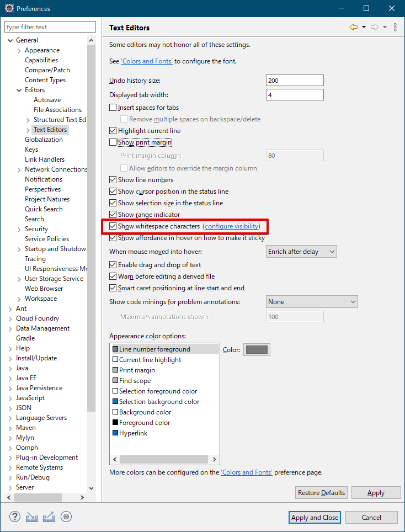The width and height of the screenshot is (405, 532).
Task: Enable Show print margin checkbox
Action: click(113, 142)
